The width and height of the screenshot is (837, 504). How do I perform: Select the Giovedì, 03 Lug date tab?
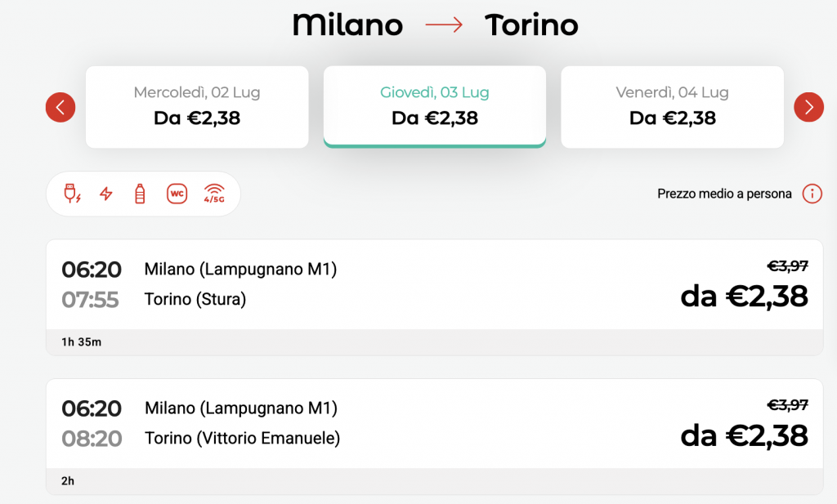click(x=435, y=107)
